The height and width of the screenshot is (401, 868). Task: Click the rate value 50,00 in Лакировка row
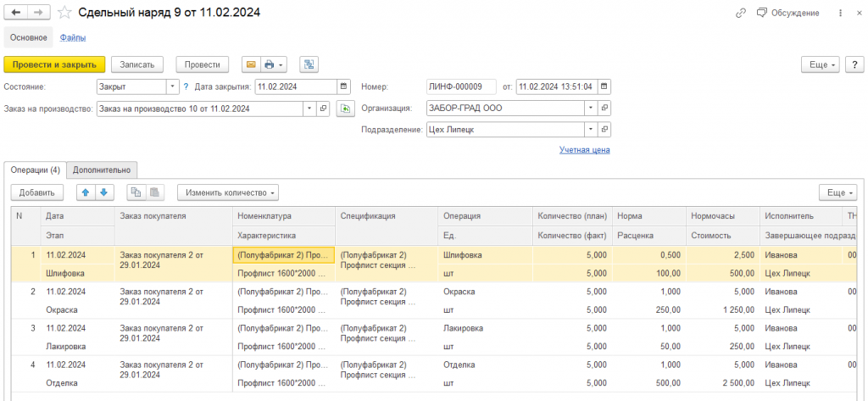(x=670, y=347)
